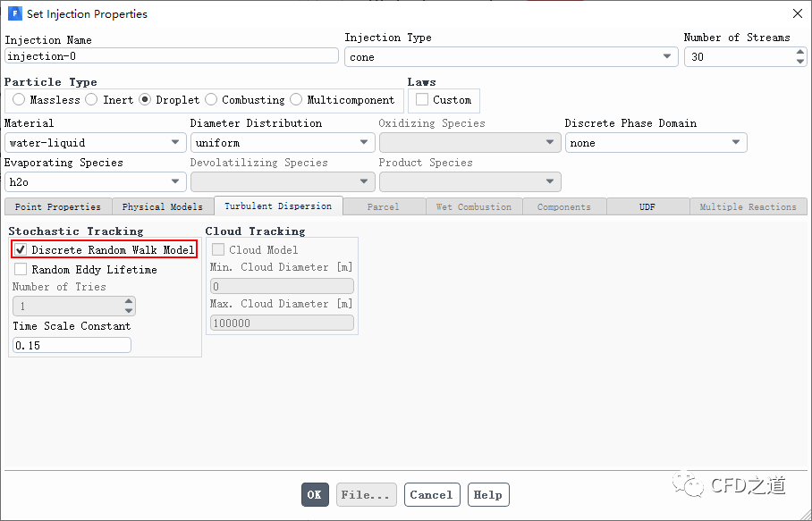Click the Fluent app icon in title bar

pos(14,13)
